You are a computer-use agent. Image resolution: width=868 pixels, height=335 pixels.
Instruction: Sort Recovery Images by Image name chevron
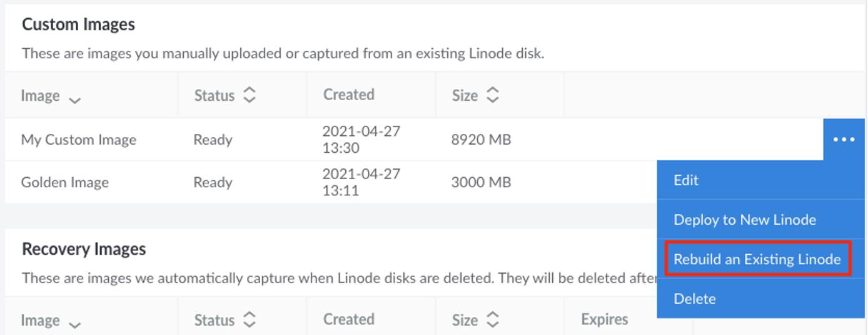74,324
